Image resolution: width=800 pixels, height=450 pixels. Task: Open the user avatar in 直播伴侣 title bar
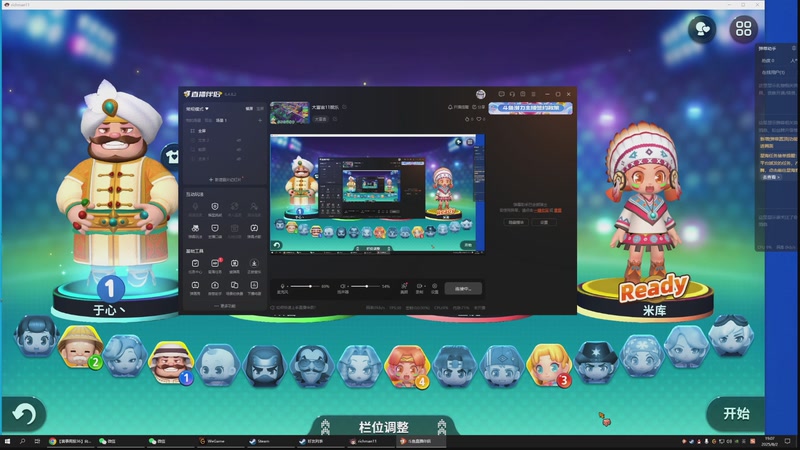point(481,94)
